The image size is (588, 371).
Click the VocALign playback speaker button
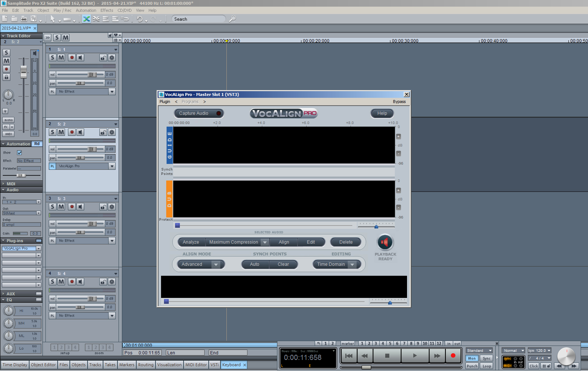(385, 242)
